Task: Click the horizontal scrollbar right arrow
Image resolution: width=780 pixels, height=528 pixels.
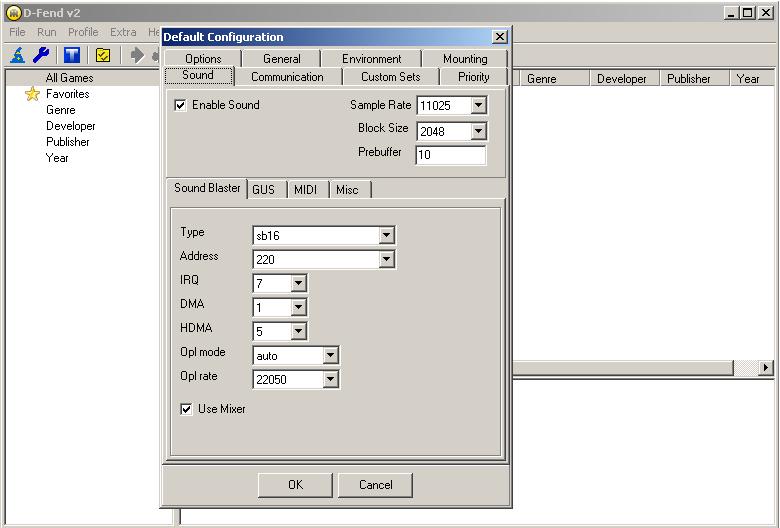Action: tap(766, 368)
